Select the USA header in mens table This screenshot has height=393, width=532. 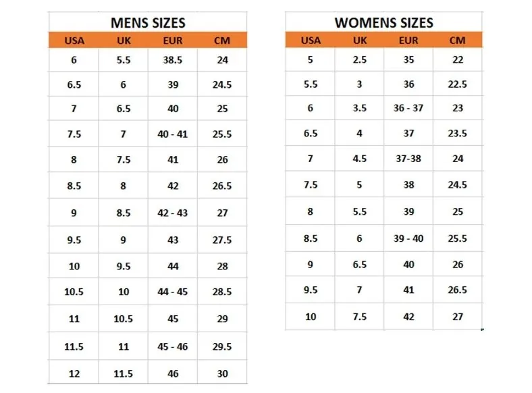pos(74,41)
